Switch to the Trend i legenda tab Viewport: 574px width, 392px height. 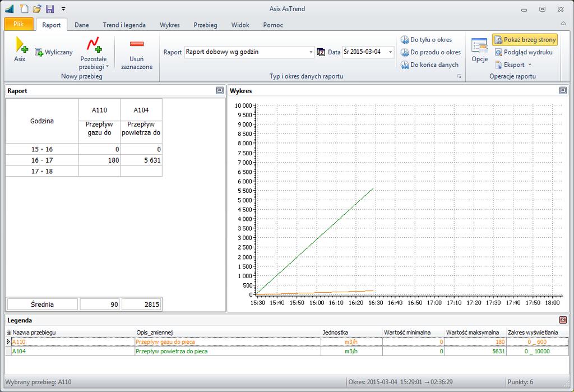pos(124,25)
